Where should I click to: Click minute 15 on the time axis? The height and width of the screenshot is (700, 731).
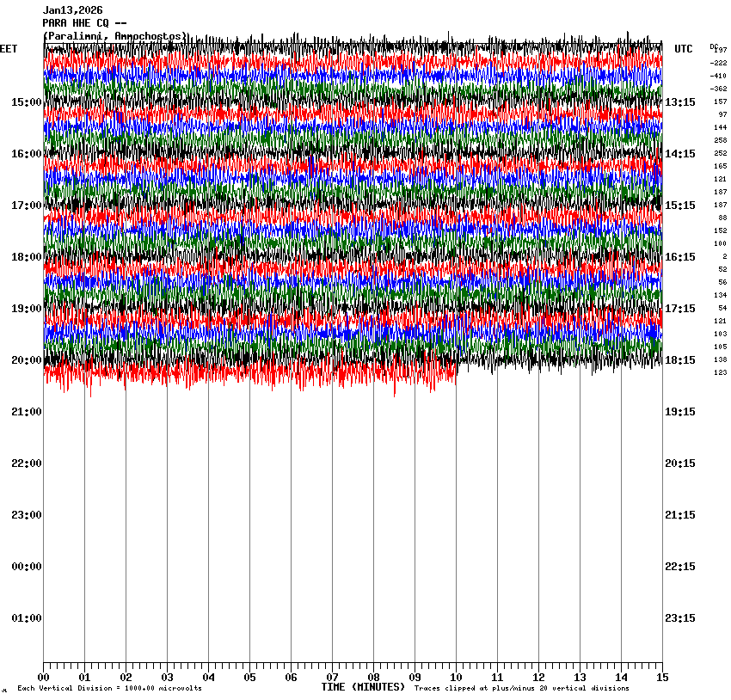(x=661, y=678)
